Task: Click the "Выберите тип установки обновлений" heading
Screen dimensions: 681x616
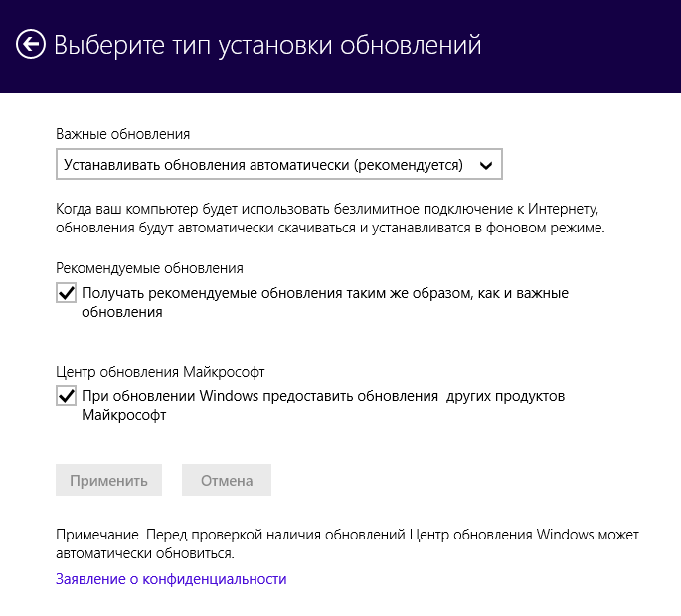Action: click(x=267, y=45)
